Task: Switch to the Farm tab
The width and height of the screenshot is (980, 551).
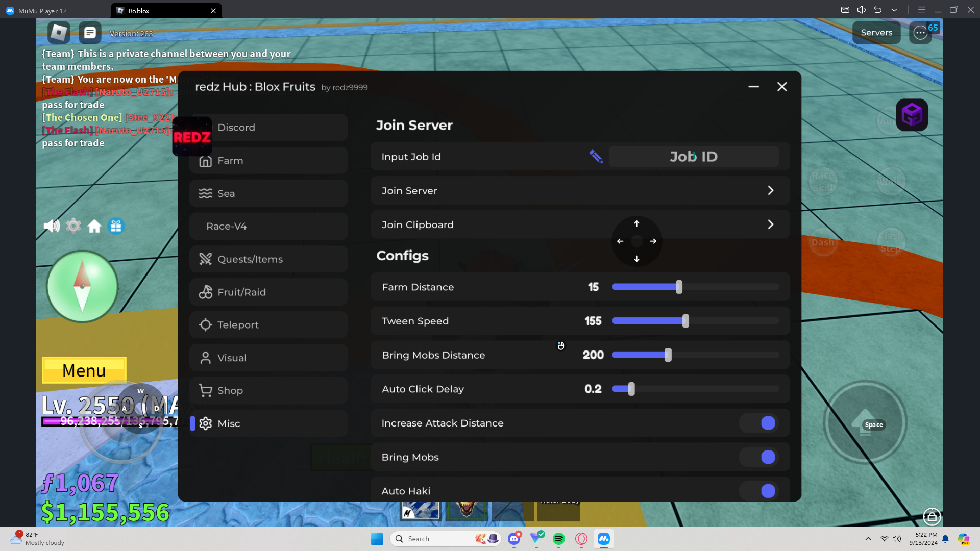Action: tap(268, 161)
